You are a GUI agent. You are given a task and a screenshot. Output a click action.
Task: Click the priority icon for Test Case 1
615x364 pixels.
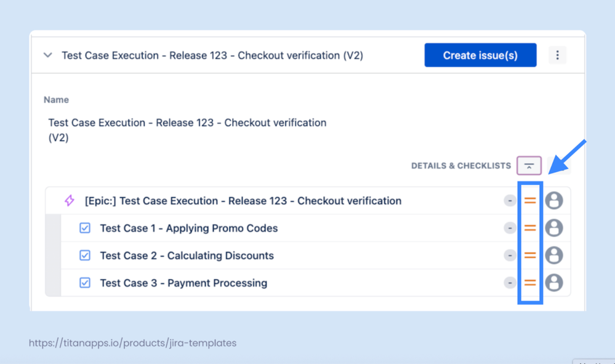coord(529,228)
